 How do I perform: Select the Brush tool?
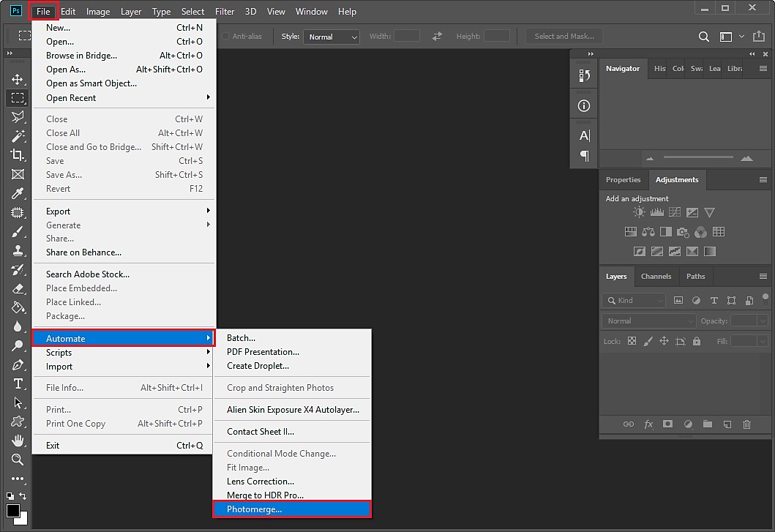pyautogui.click(x=18, y=231)
